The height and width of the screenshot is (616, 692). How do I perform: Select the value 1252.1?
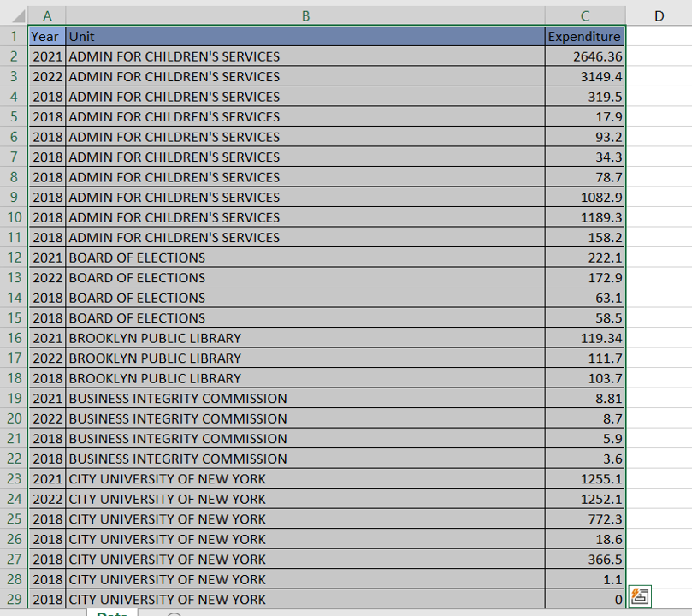point(585,499)
